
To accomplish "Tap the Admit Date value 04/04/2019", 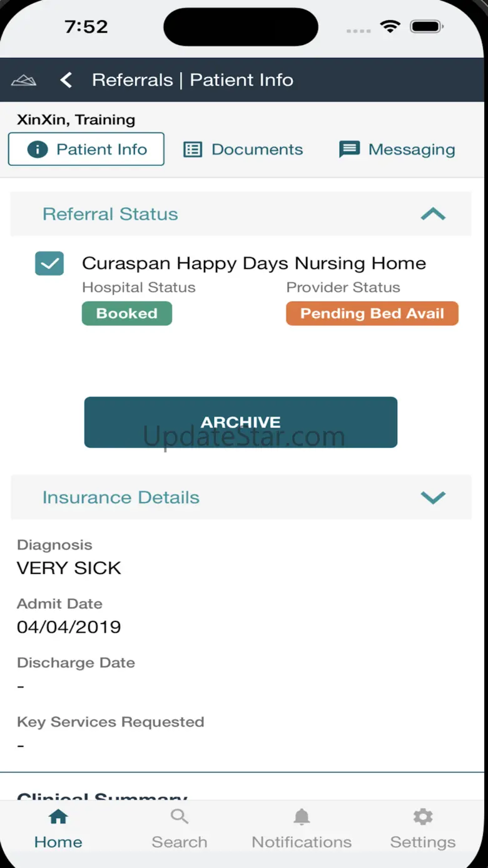I will 69,627.
